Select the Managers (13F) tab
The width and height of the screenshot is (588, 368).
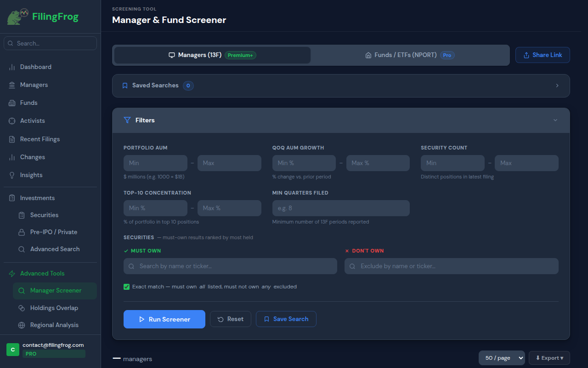click(x=212, y=54)
